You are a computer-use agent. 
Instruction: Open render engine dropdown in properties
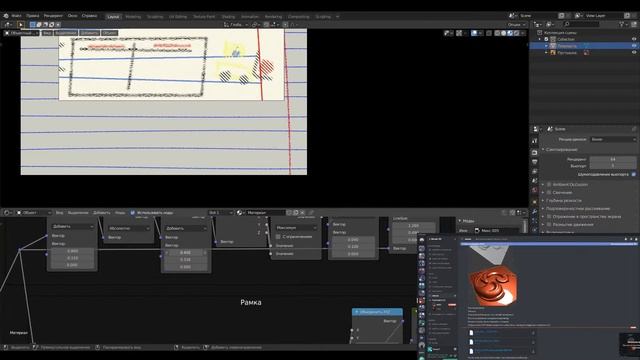(x=613, y=140)
